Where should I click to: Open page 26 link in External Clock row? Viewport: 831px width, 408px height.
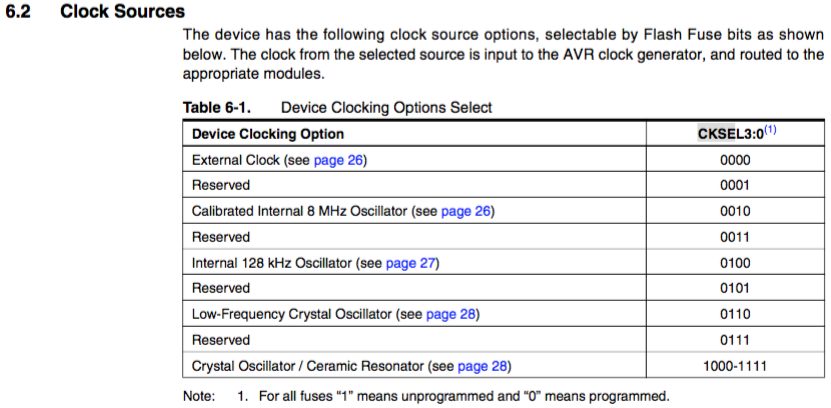338,160
